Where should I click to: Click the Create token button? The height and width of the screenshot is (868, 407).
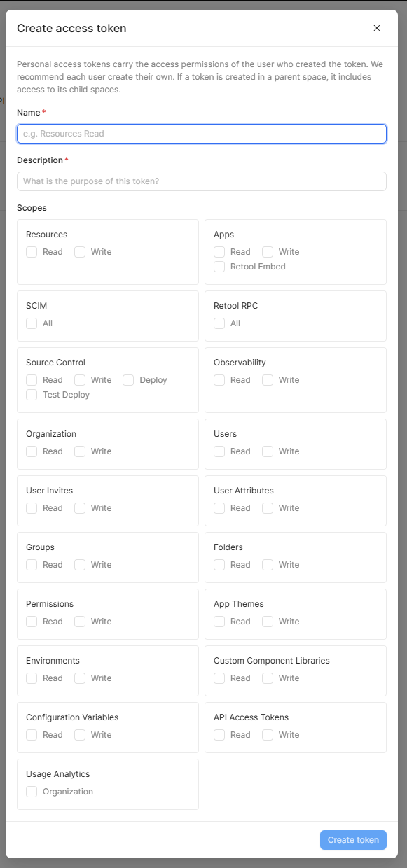point(353,840)
